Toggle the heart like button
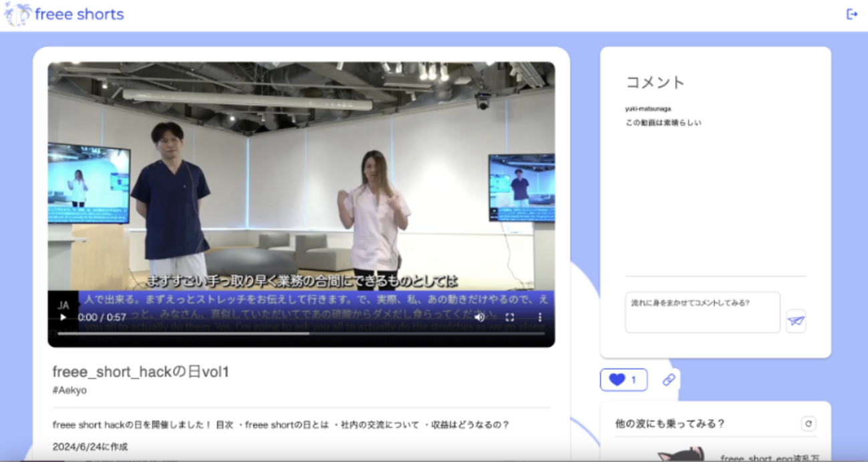 tap(623, 380)
